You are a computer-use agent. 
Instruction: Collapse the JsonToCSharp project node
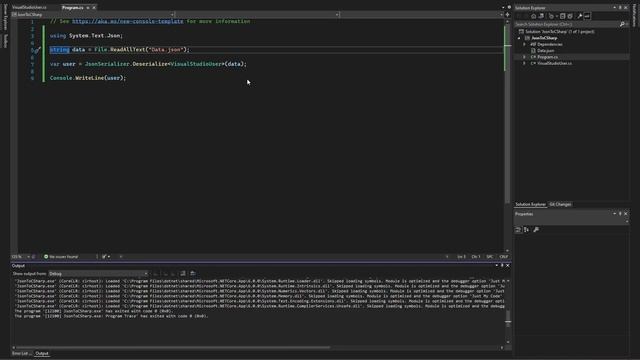point(519,38)
